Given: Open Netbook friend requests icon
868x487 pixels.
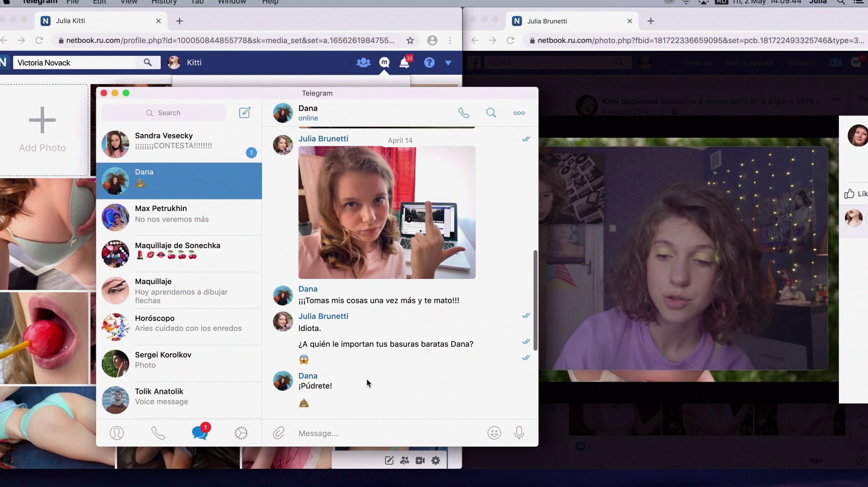Looking at the screenshot, I should (363, 63).
